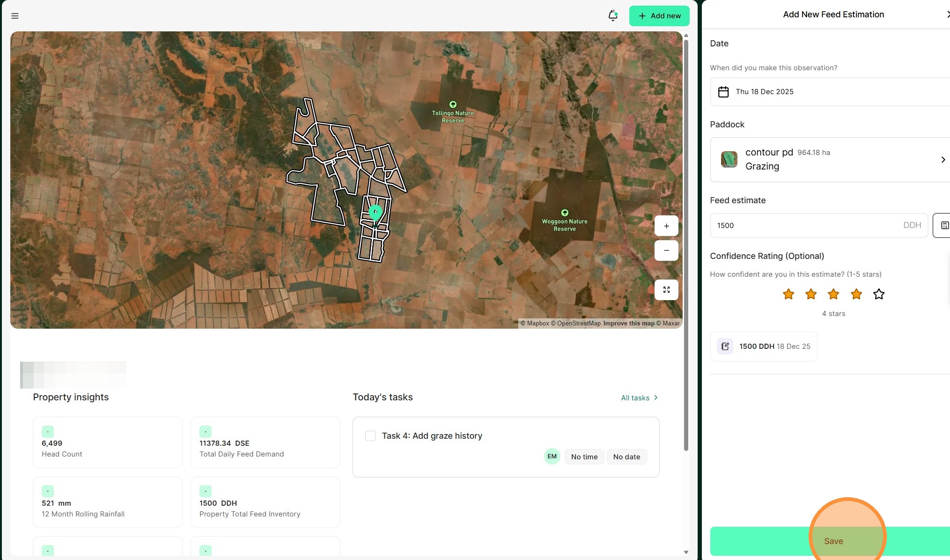Click the Feed estimate DDH input field
Image resolution: width=950 pixels, height=560 pixels.
(805, 225)
